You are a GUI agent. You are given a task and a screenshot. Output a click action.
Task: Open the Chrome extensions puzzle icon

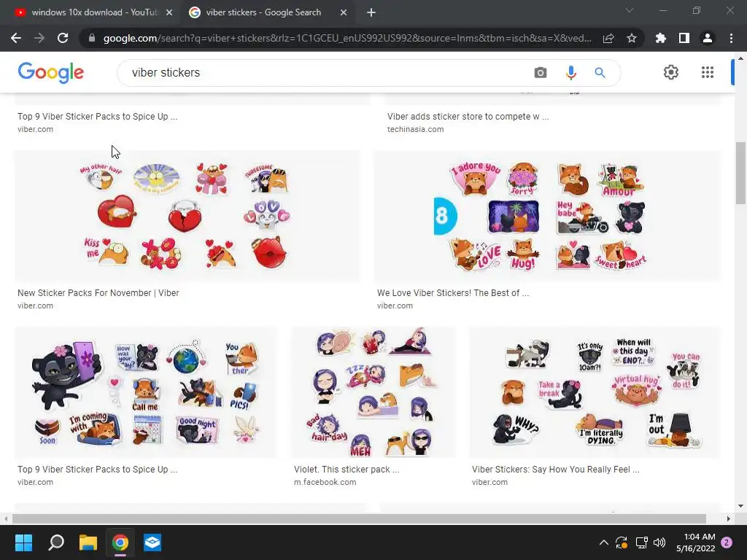point(661,38)
